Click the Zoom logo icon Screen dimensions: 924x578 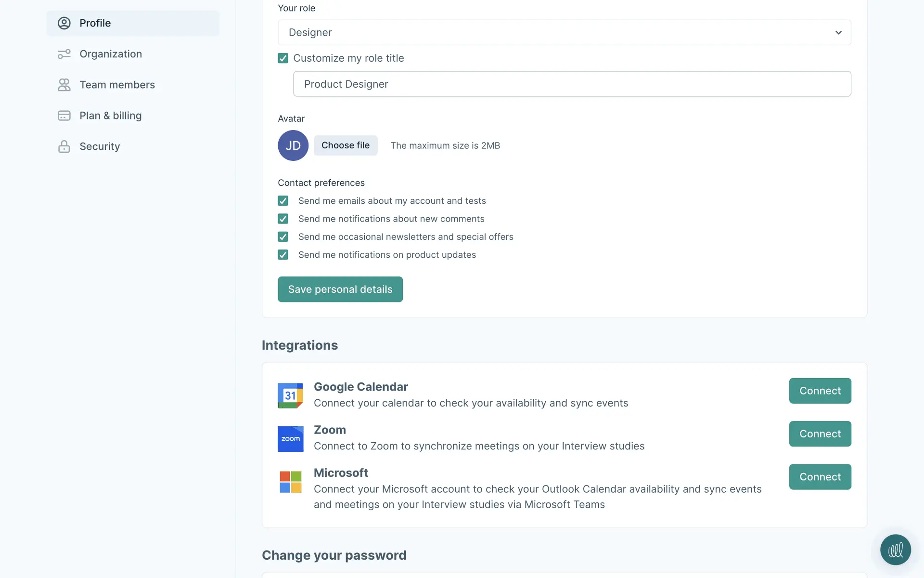(290, 438)
